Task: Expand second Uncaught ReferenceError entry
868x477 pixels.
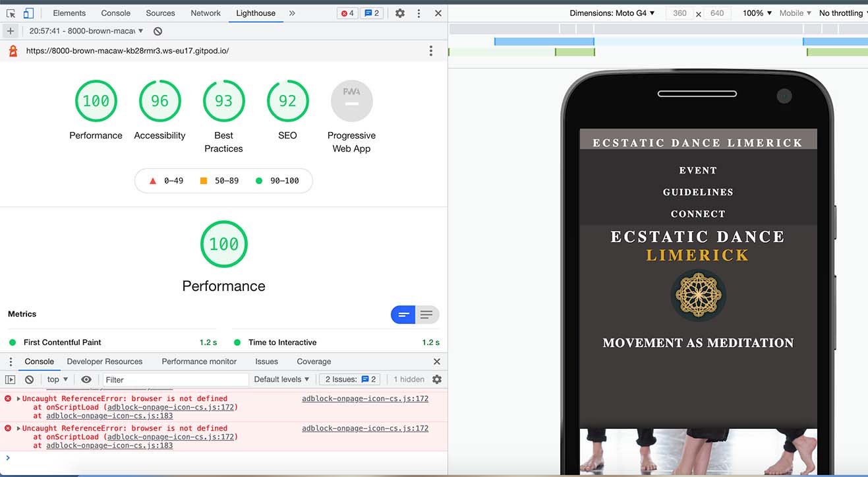Action: pos(18,428)
